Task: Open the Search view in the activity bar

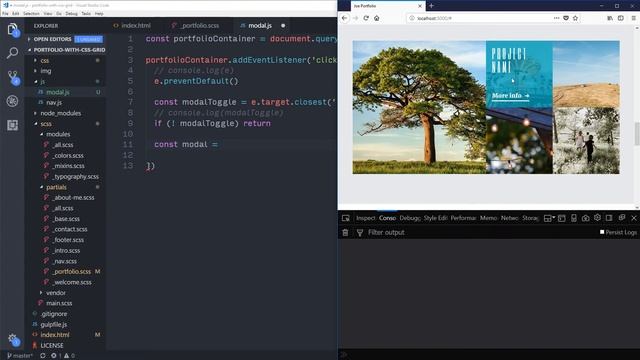Action: pyautogui.click(x=12, y=53)
